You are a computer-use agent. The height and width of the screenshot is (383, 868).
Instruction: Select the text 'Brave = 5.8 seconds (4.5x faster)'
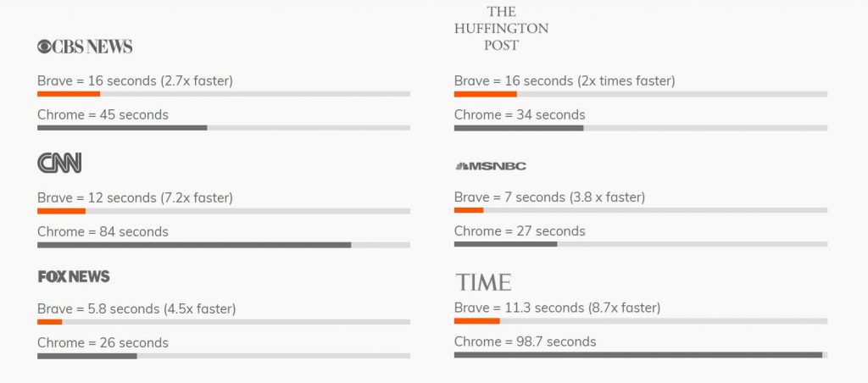136,308
